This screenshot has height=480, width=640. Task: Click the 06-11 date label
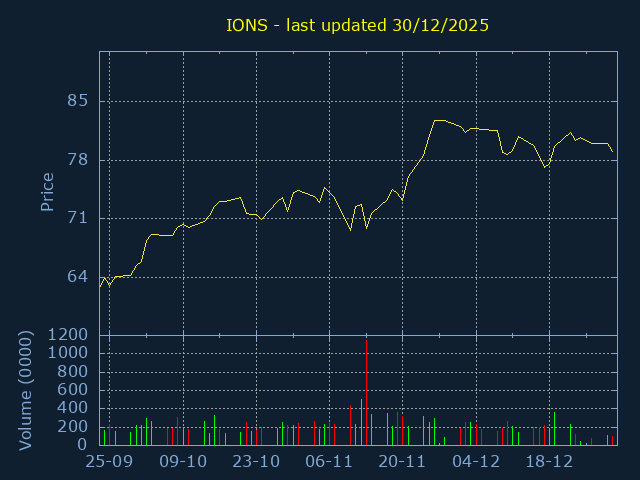[329, 462]
